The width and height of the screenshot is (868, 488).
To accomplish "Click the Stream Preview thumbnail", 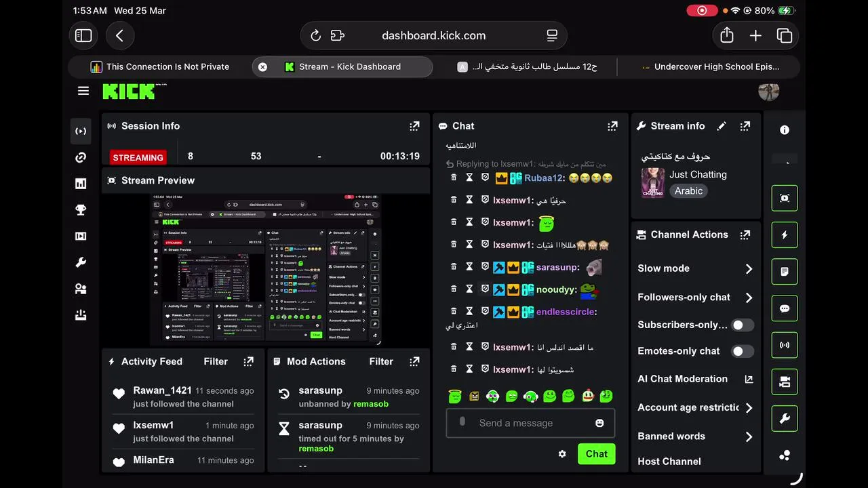I will coord(266,268).
